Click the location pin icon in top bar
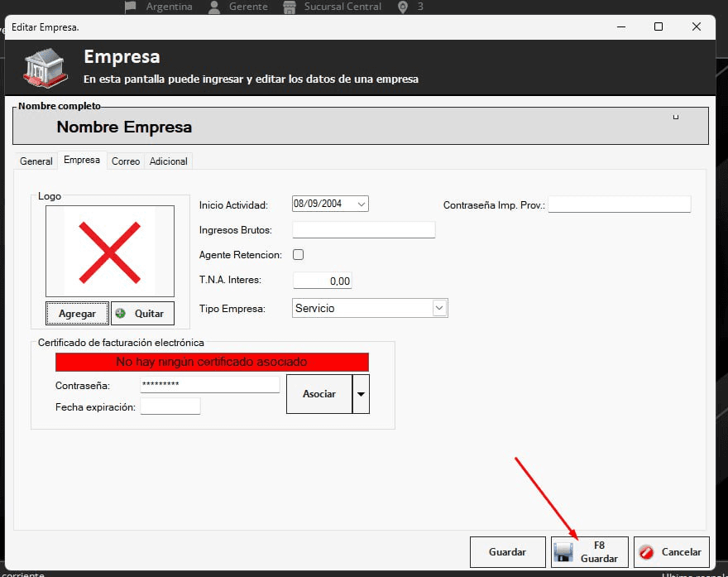This screenshot has width=728, height=577. 403,7
